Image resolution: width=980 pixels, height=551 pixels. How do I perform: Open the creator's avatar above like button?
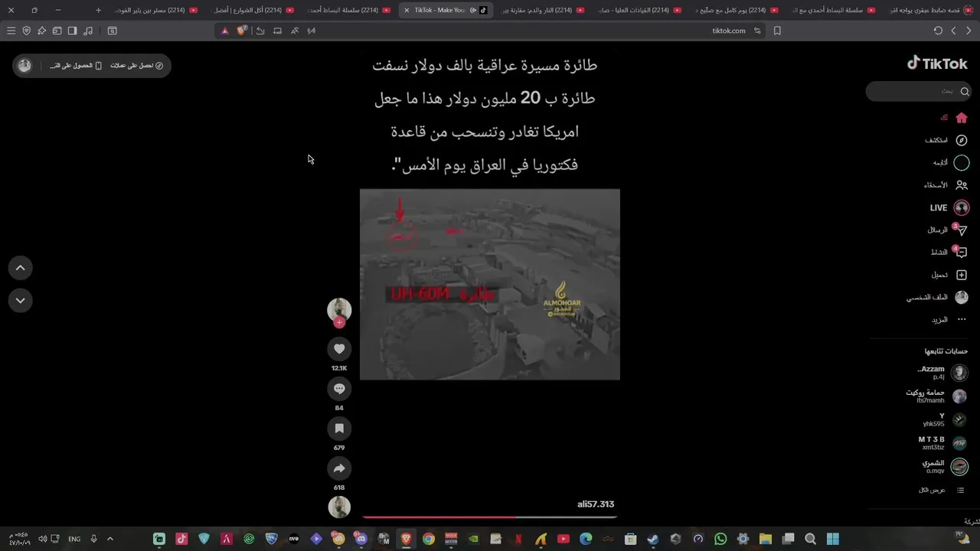coord(339,309)
